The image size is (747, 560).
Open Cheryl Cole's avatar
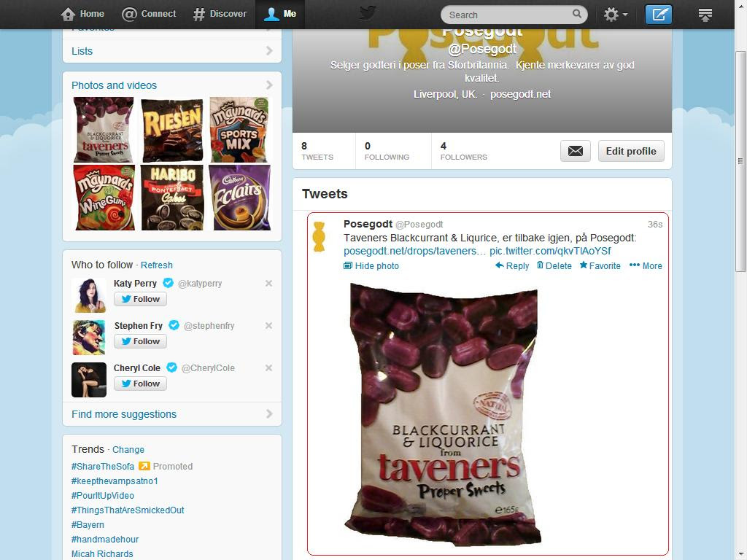pyautogui.click(x=89, y=380)
